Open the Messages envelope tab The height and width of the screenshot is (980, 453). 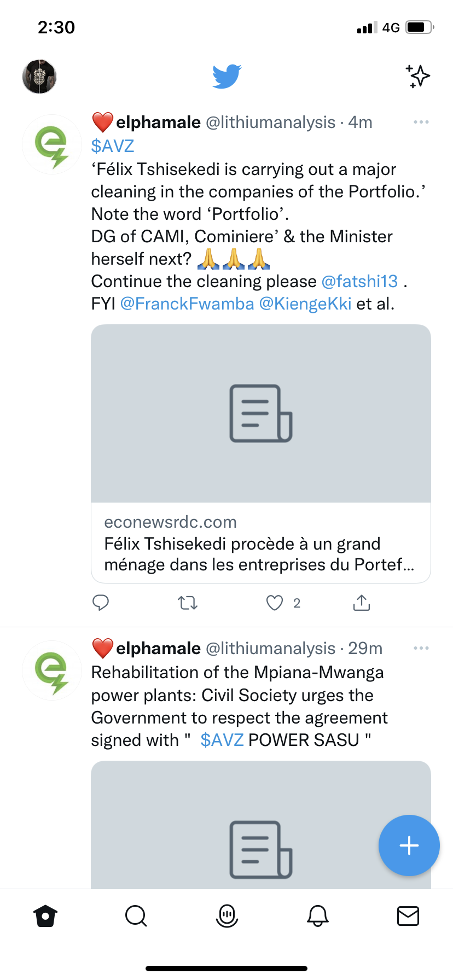408,915
